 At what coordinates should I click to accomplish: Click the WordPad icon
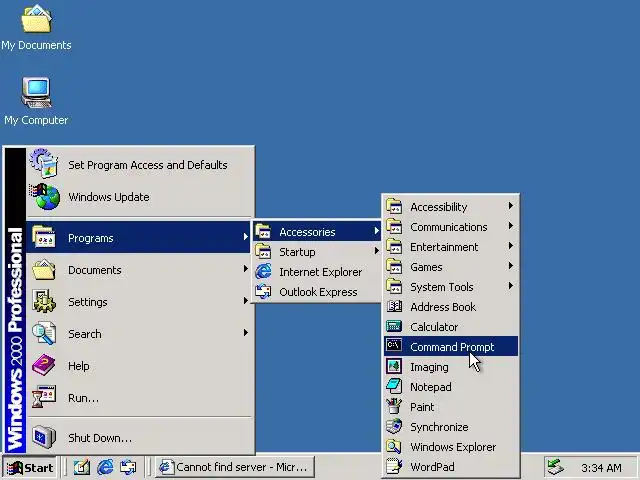pyautogui.click(x=394, y=466)
